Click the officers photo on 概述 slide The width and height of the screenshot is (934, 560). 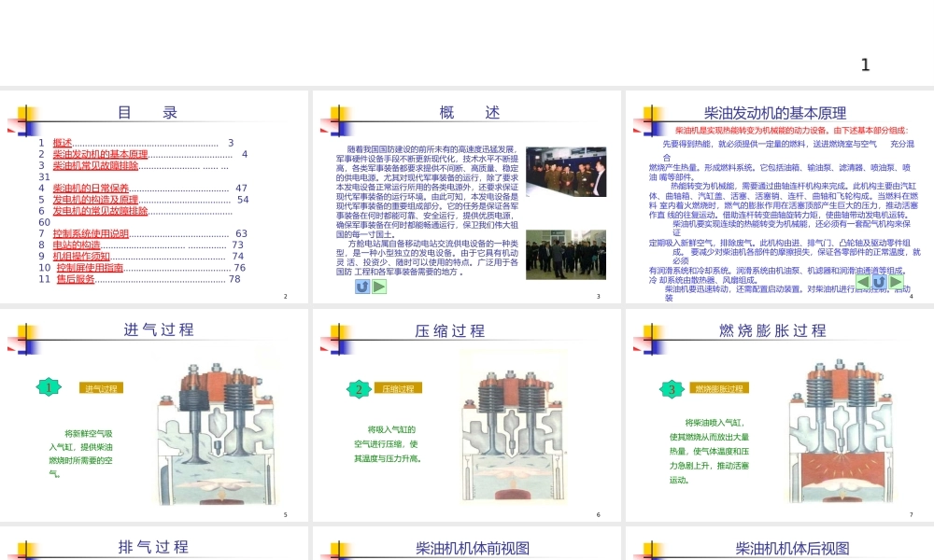click(x=566, y=172)
